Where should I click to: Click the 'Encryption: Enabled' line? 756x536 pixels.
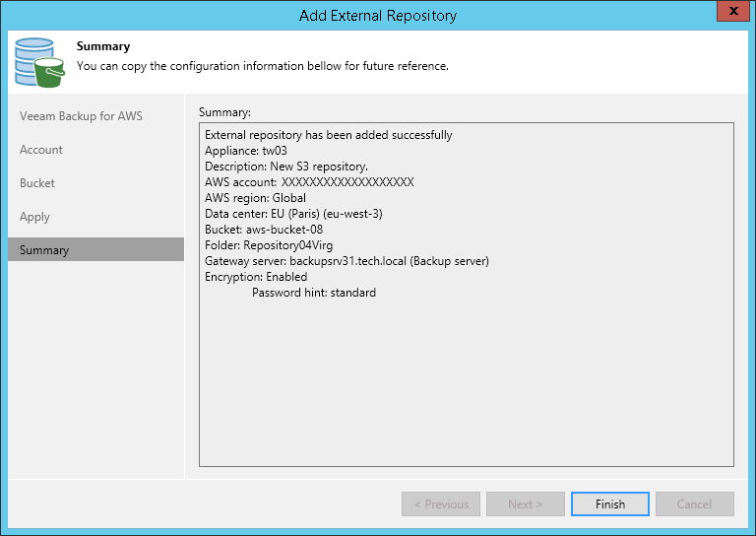coord(256,277)
